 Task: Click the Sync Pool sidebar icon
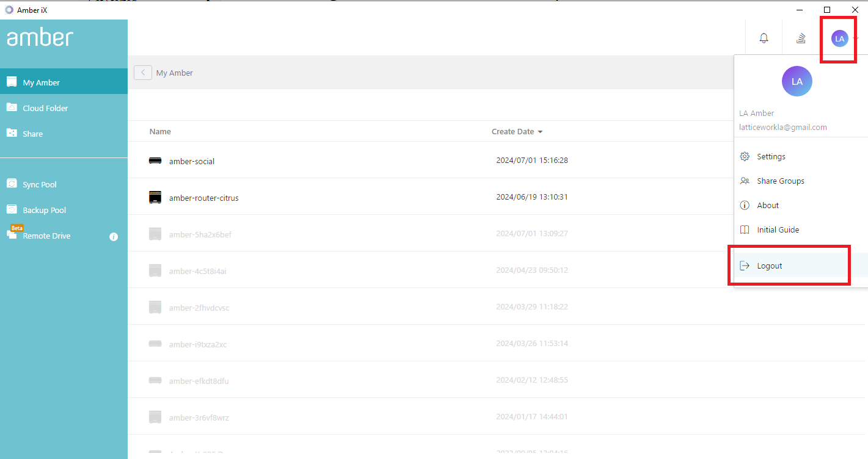pyautogui.click(x=12, y=184)
